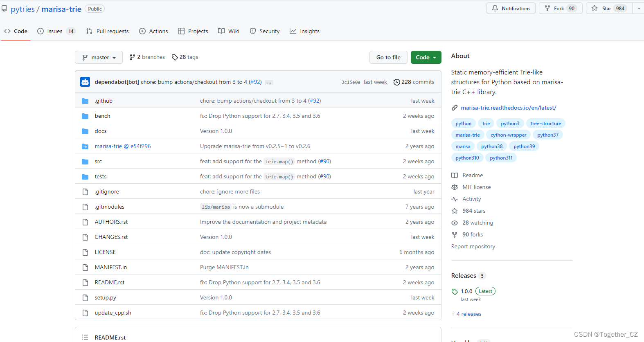This screenshot has width=644, height=342.
Task: Click the Notifications button
Action: coord(511,8)
